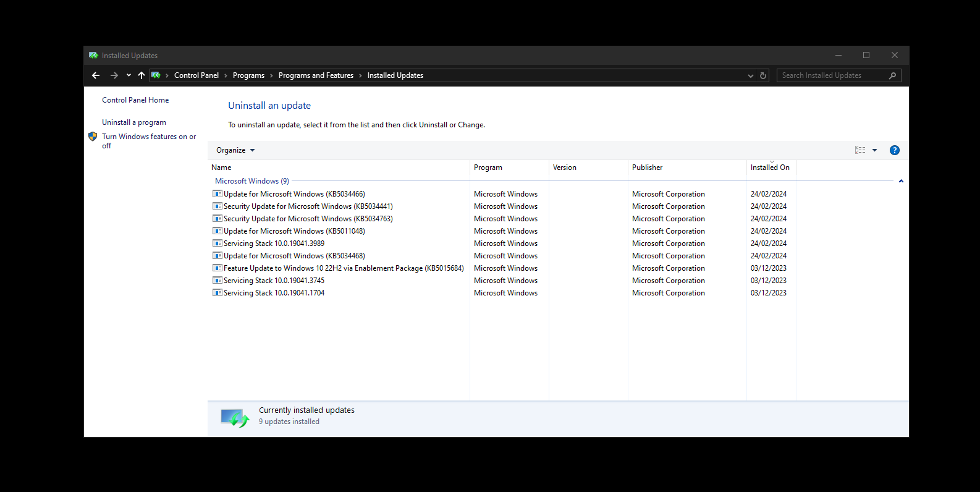Select Installed Updates breadcrumb
This screenshot has width=980, height=492.
tap(395, 75)
